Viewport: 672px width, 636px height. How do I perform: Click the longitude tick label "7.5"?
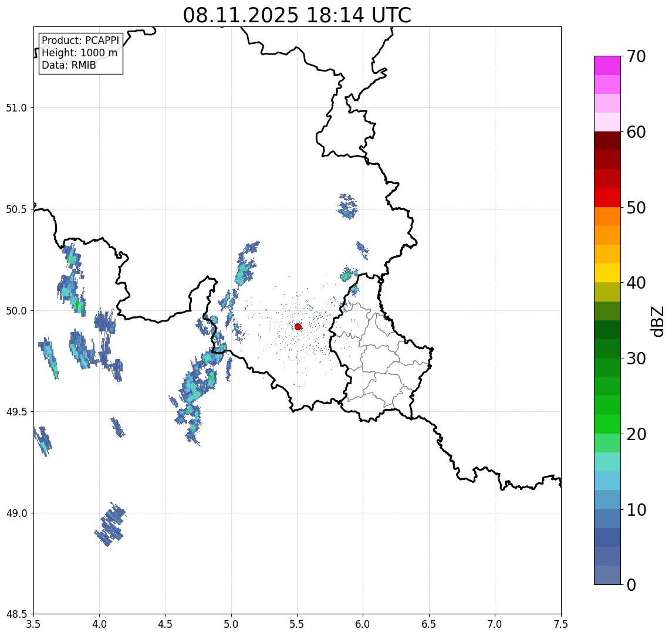561,624
